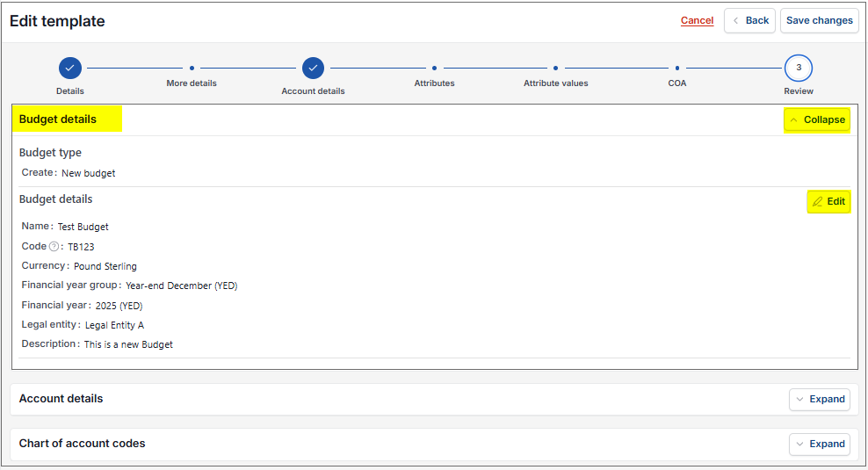868x470 pixels.
Task: Click the Details step checkmark circle
Action: tap(69, 69)
